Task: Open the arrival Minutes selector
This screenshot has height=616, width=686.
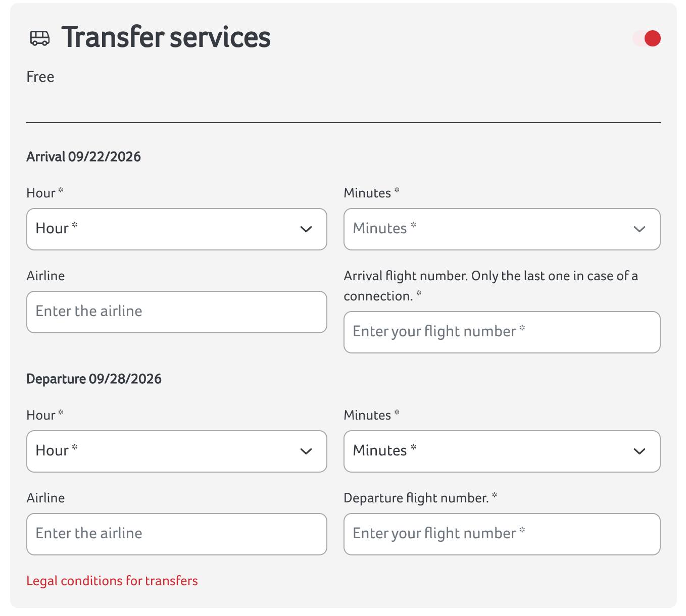Action: pyautogui.click(x=502, y=229)
